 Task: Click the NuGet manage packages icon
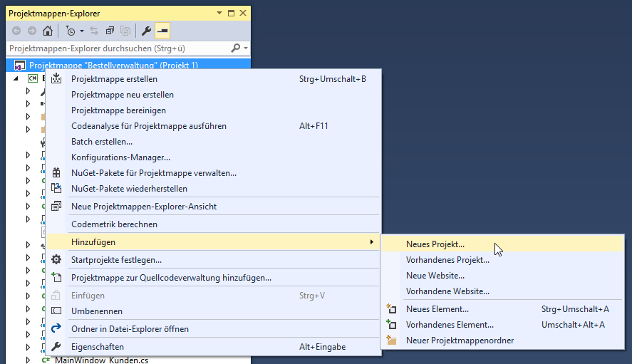(x=56, y=173)
